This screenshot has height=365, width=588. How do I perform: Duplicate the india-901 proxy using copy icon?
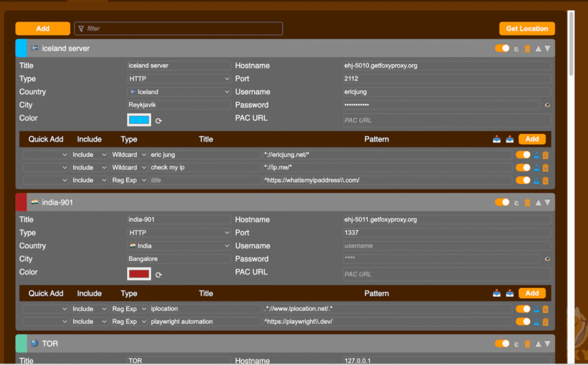coord(517,203)
